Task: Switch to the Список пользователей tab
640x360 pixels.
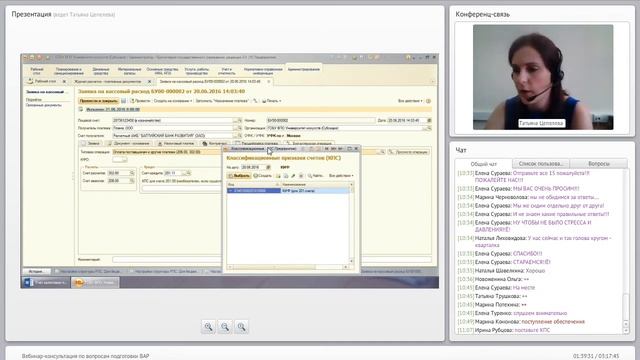Action: [x=541, y=164]
